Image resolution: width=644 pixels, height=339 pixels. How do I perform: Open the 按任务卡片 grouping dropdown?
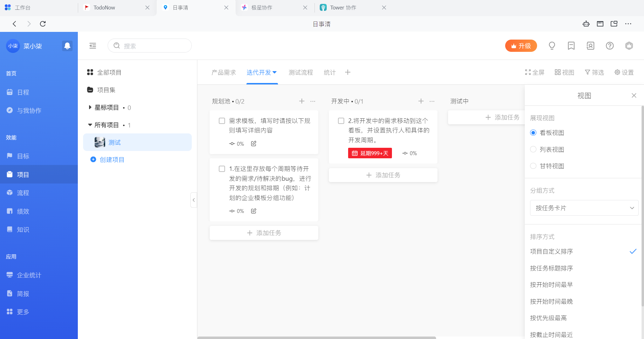(x=584, y=208)
